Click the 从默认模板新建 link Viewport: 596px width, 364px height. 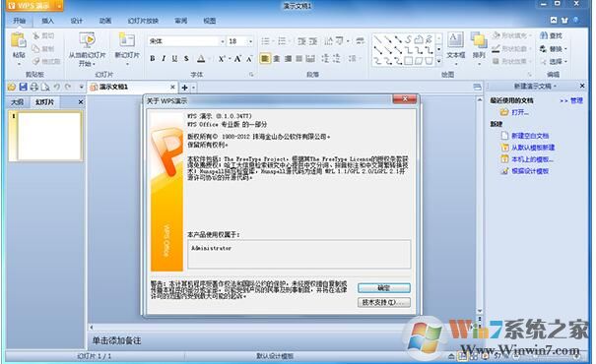pos(533,148)
